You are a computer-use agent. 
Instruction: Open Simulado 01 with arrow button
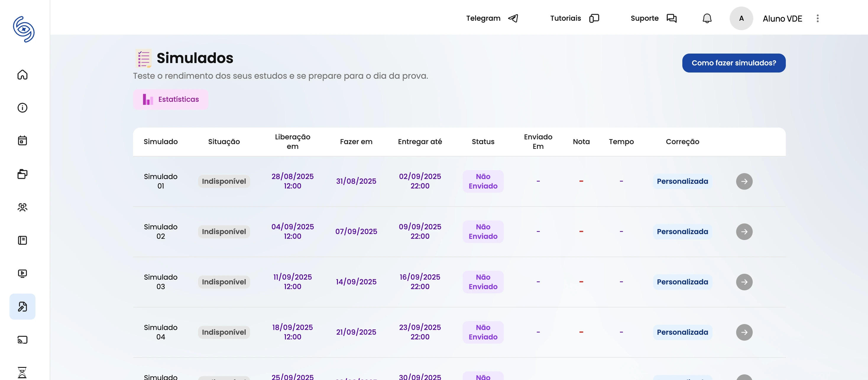(x=744, y=181)
